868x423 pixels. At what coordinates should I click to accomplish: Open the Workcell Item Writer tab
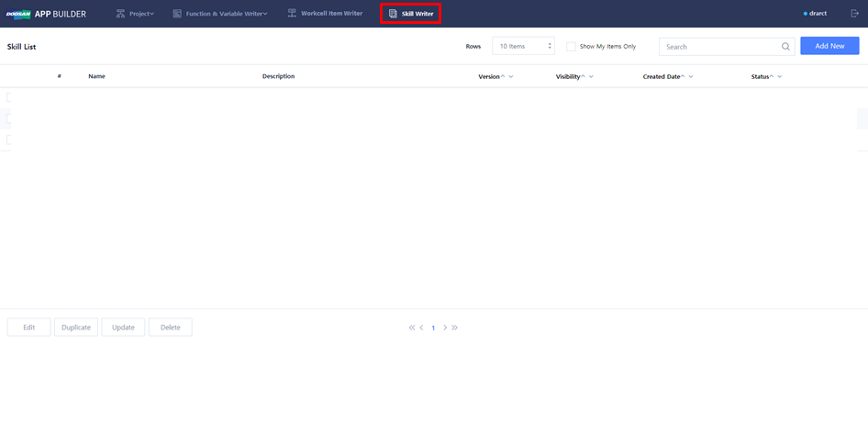pos(325,14)
